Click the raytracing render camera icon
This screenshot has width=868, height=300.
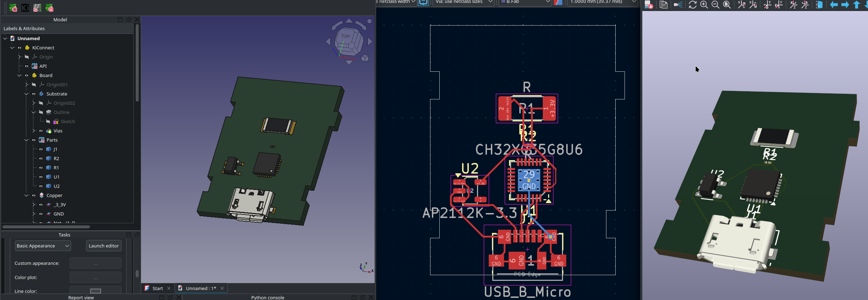(678, 5)
